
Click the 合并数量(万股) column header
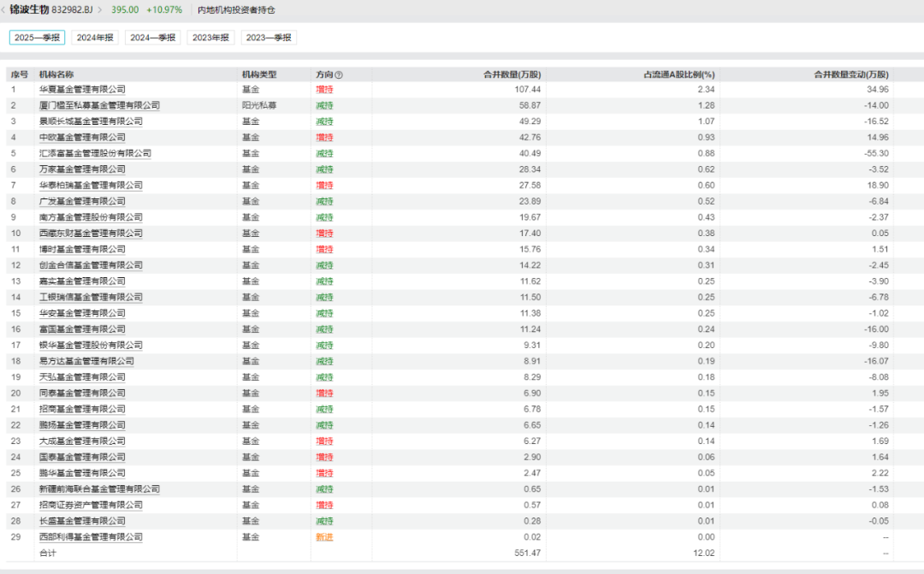click(512, 74)
